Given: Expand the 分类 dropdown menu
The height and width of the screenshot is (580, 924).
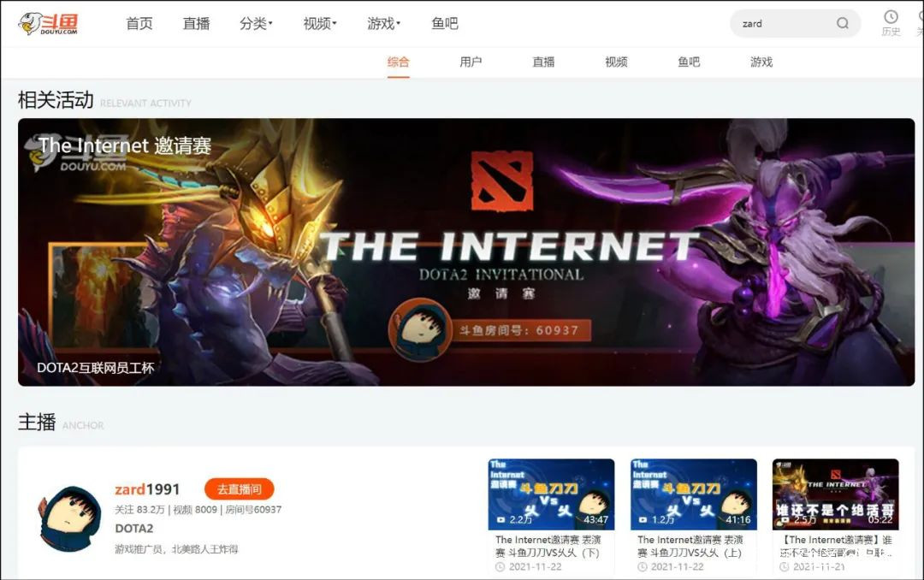Looking at the screenshot, I should (x=257, y=24).
